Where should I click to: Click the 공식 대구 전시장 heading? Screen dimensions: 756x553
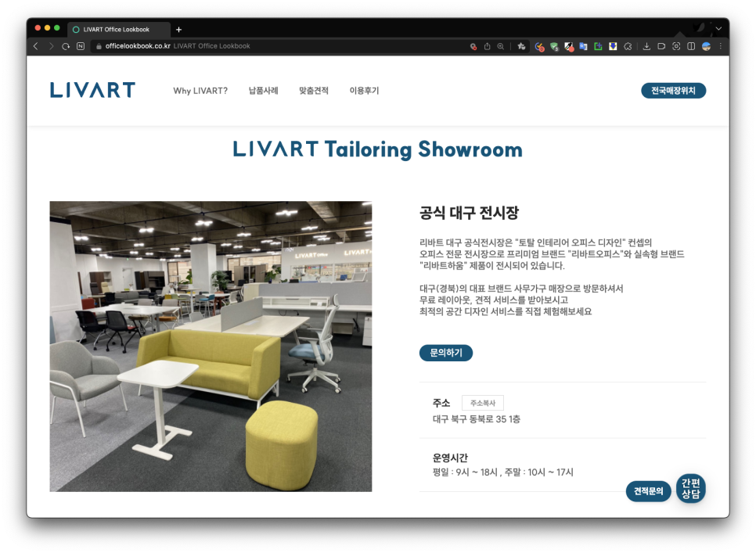pyautogui.click(x=469, y=213)
